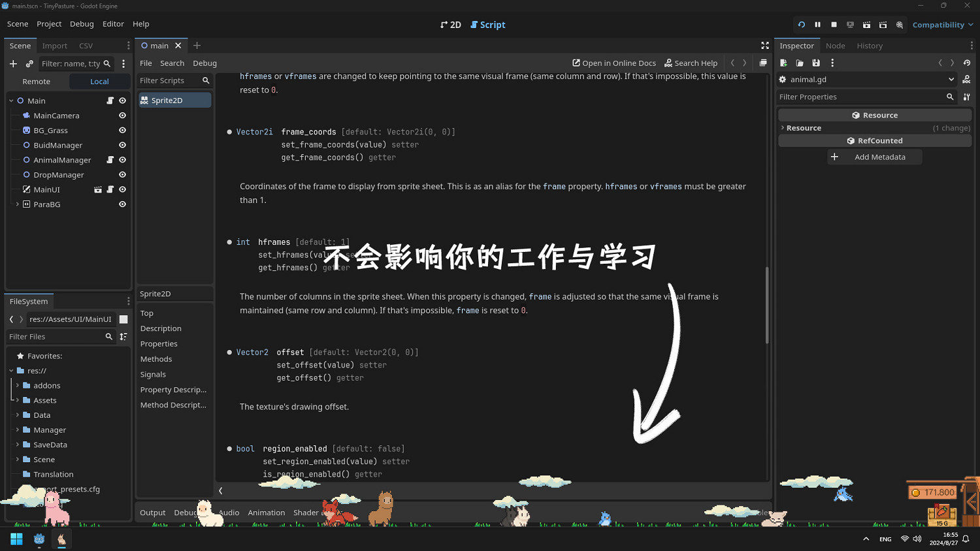The height and width of the screenshot is (551, 980).
Task: Switch scene tree to Remote
Action: pos(36,82)
